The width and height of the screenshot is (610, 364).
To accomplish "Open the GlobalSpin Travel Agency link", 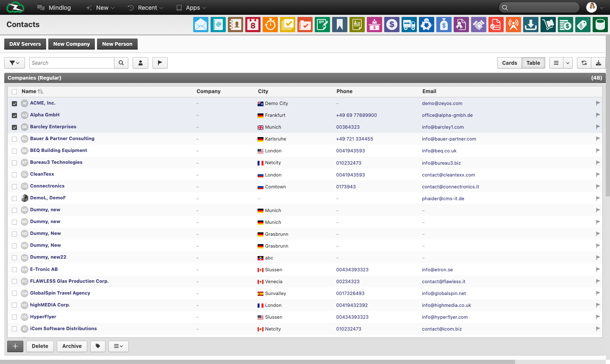I will pyautogui.click(x=60, y=293).
